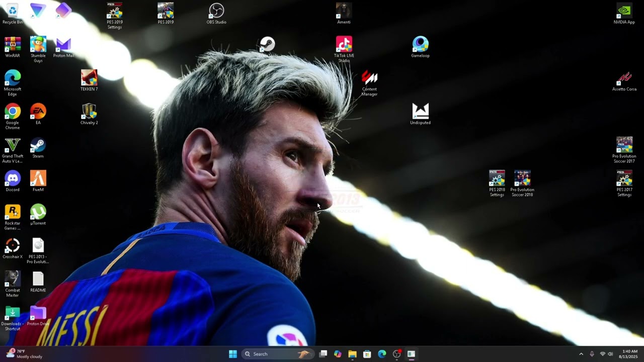Open the weather widget showing 76°F

click(x=24, y=354)
